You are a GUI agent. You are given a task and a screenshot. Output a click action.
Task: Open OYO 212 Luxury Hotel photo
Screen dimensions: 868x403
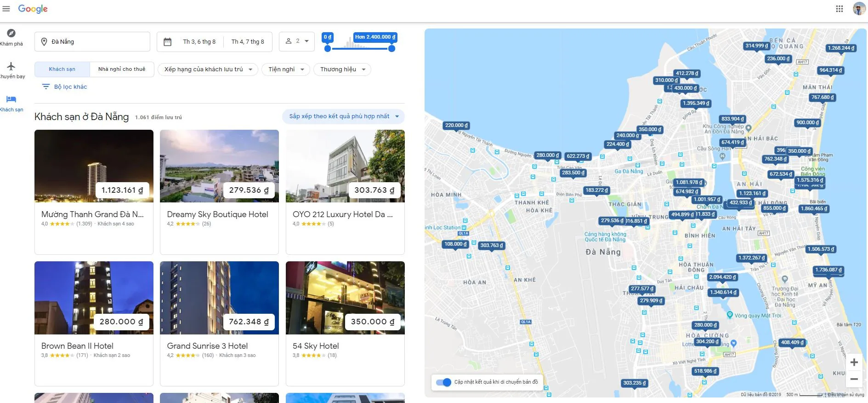(x=345, y=166)
